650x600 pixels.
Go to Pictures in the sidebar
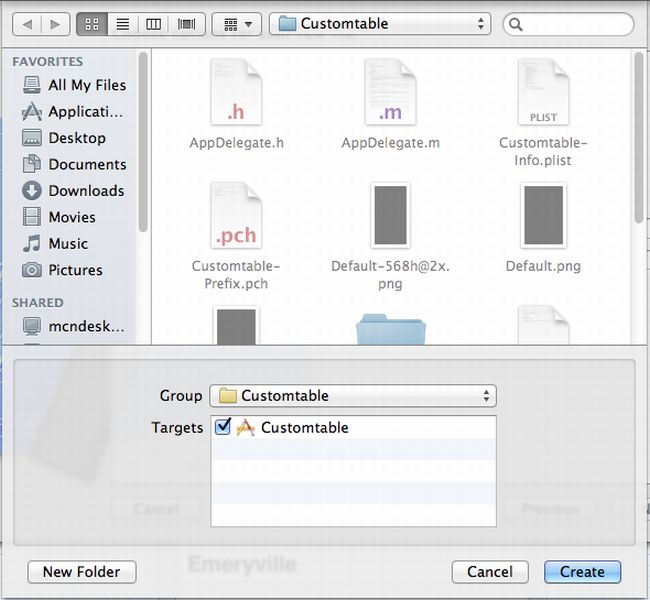tap(63, 270)
